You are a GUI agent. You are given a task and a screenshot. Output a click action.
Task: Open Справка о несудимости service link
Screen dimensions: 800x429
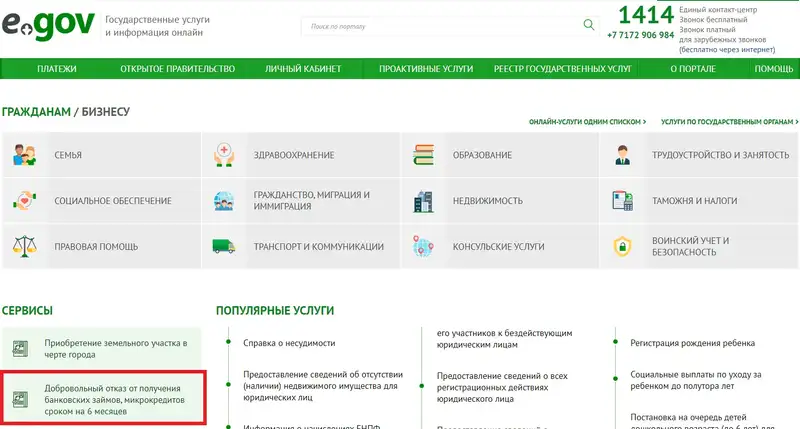coord(289,342)
